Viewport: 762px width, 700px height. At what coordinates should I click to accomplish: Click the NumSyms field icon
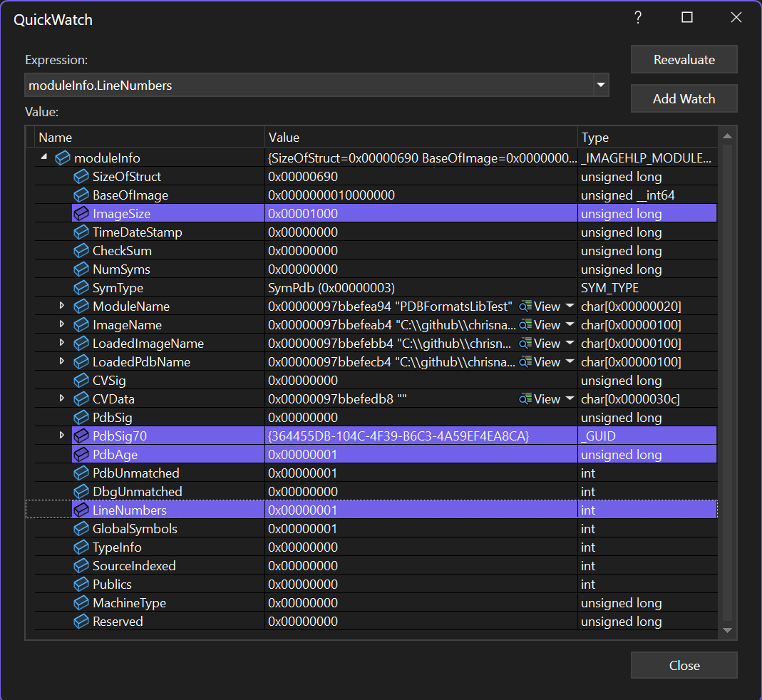pos(81,269)
